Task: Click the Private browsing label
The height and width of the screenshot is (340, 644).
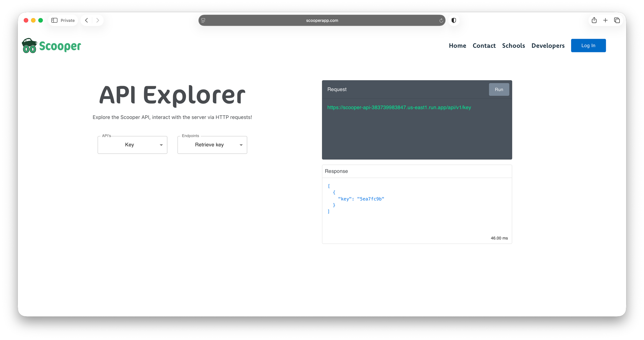Action: pyautogui.click(x=67, y=20)
